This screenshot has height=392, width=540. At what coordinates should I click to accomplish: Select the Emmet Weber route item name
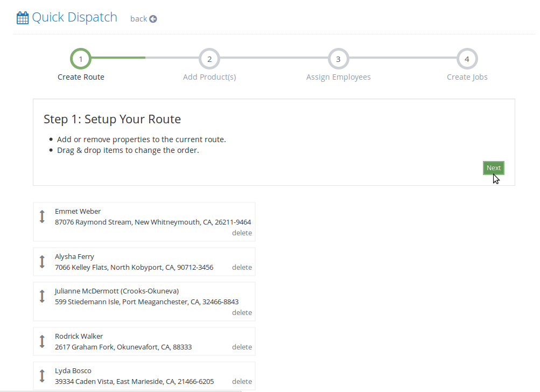[x=78, y=212]
